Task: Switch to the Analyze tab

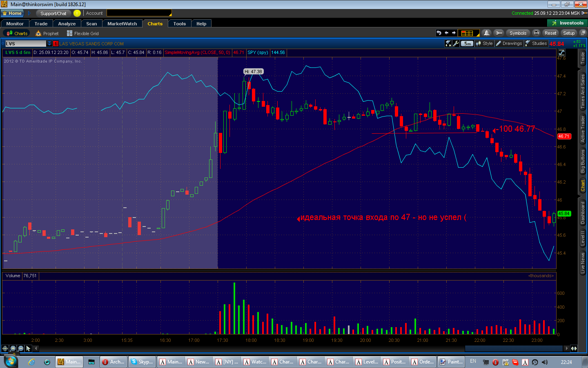Action: tap(67, 24)
